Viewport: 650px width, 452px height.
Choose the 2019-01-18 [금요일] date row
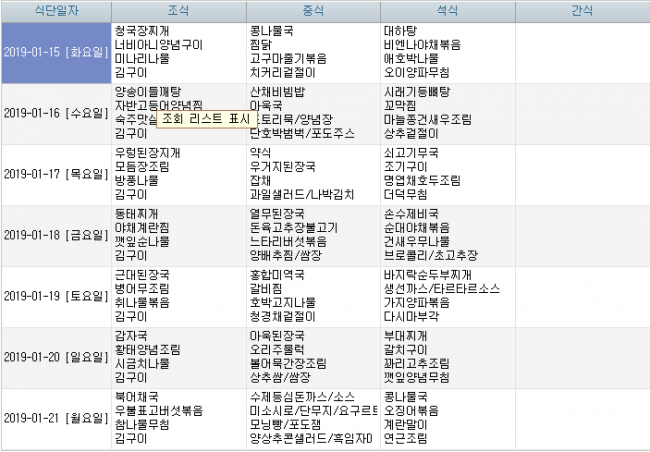(55, 234)
